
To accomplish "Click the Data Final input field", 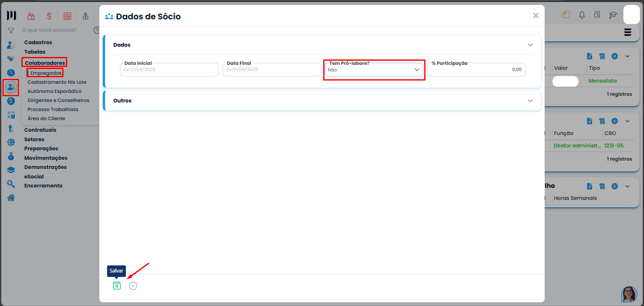I will [x=272, y=69].
